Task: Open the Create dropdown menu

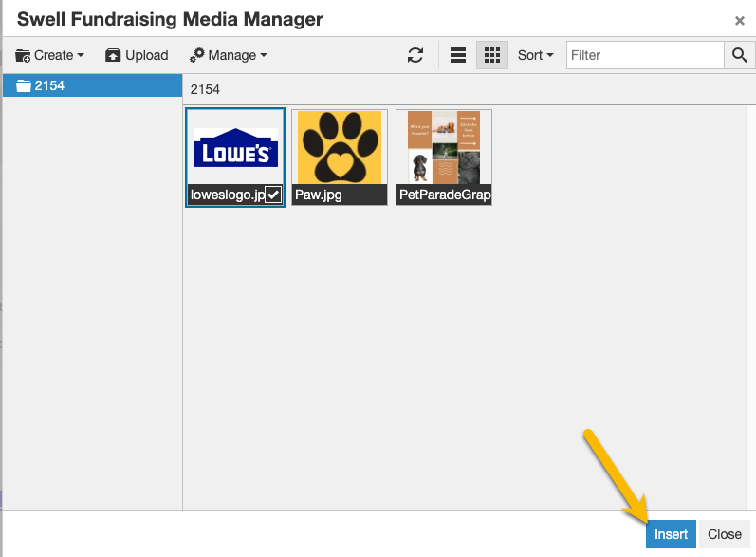Action: (49, 55)
